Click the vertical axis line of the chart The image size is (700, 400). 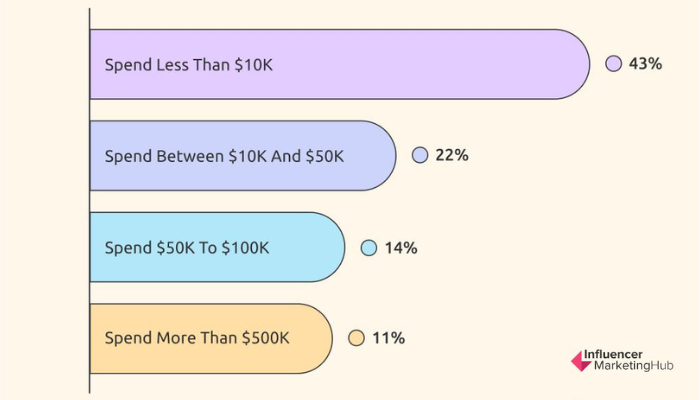pyautogui.click(x=89, y=200)
